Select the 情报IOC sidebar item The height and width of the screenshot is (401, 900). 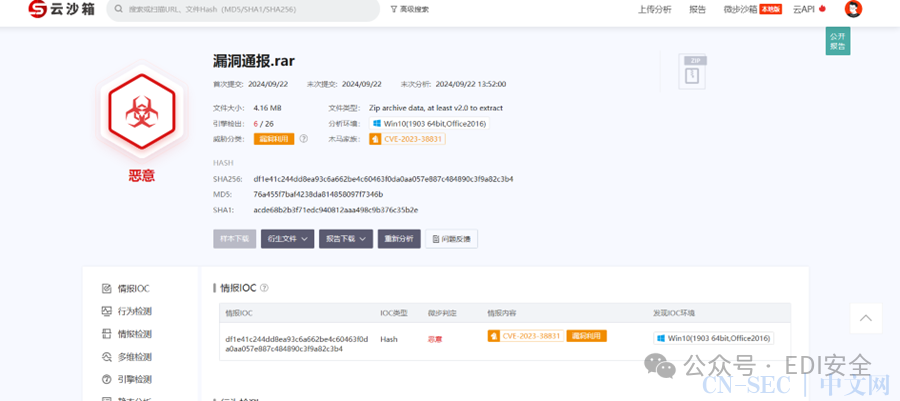click(x=126, y=289)
